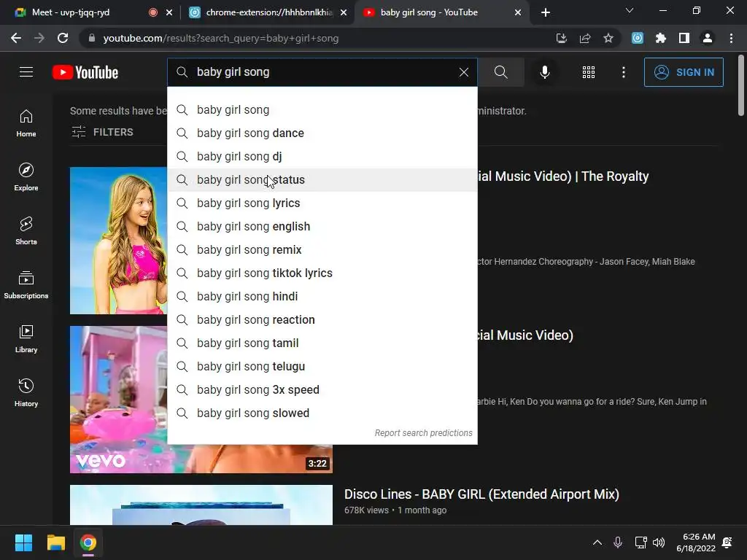
Task: Pick suggestion 'baby girl song 3x speed'
Action: click(x=322, y=389)
